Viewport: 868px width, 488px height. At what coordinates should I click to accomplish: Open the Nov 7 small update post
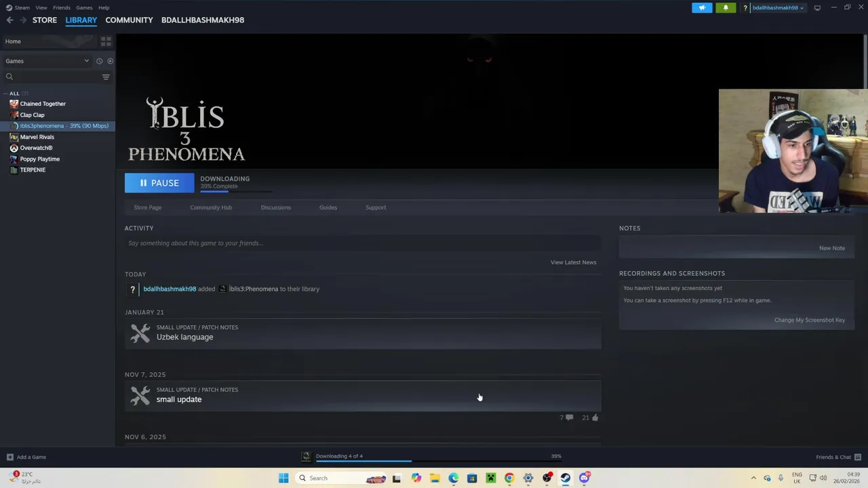point(363,395)
